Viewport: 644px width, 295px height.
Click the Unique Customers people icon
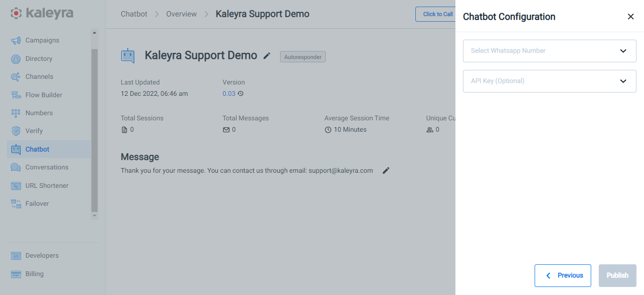(429, 130)
